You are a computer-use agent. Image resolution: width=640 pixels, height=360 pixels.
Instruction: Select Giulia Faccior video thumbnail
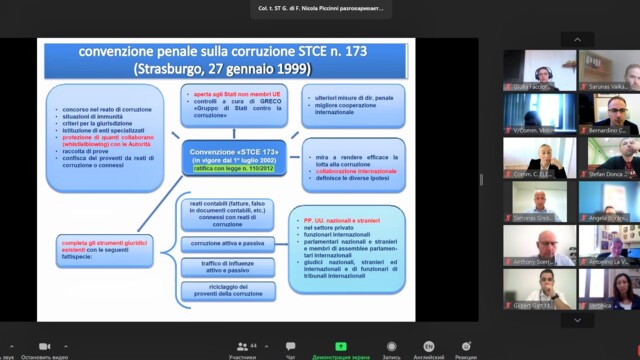tap(540, 70)
